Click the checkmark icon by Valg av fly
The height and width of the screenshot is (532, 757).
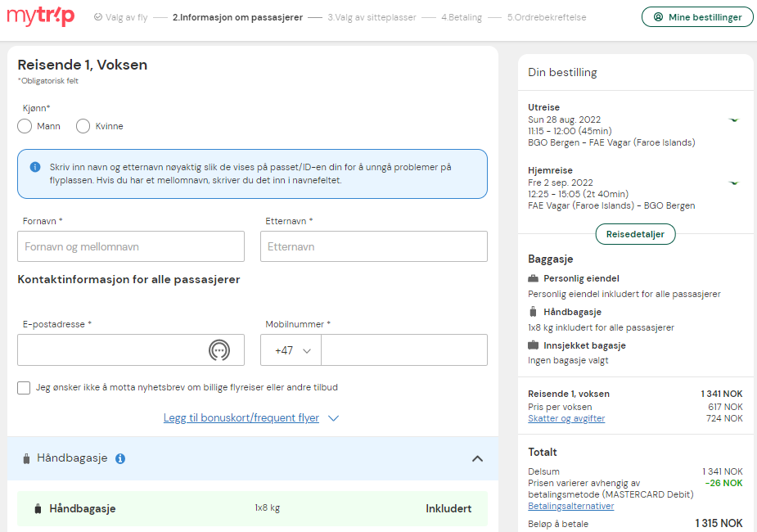coord(98,17)
